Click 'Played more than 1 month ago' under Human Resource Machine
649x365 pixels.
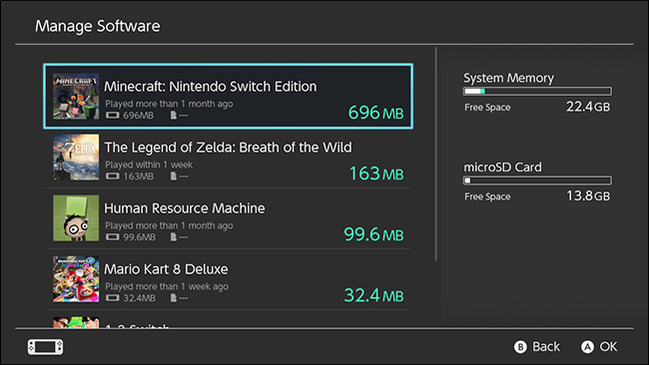click(x=169, y=226)
